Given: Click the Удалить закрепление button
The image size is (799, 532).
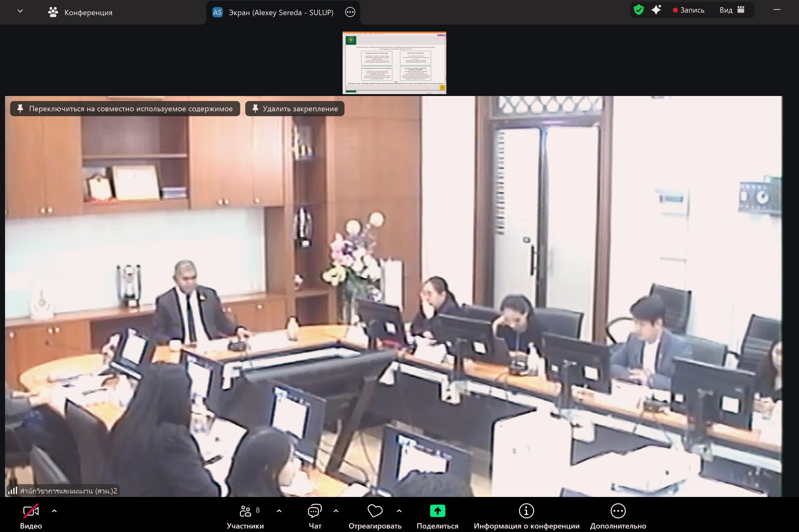Looking at the screenshot, I should [295, 109].
